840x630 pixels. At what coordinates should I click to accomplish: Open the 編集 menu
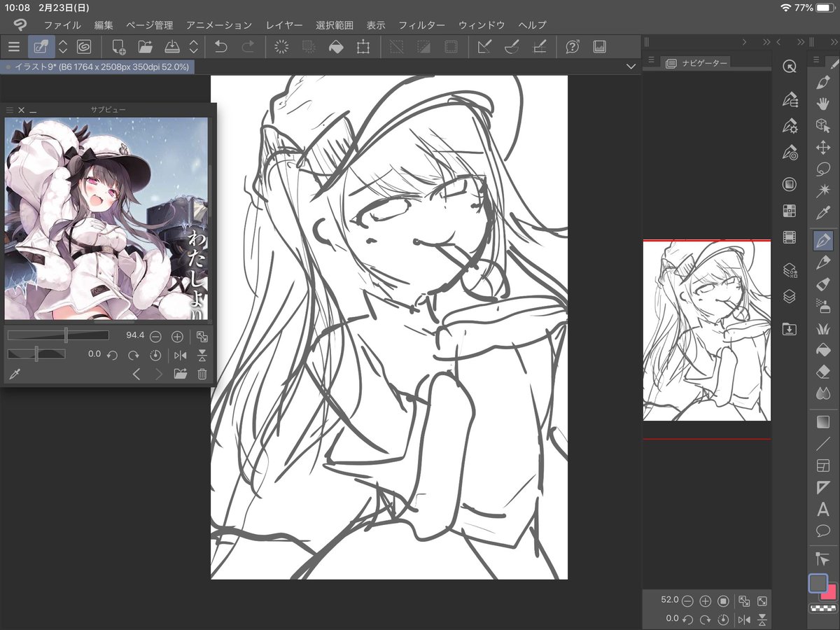tap(104, 25)
